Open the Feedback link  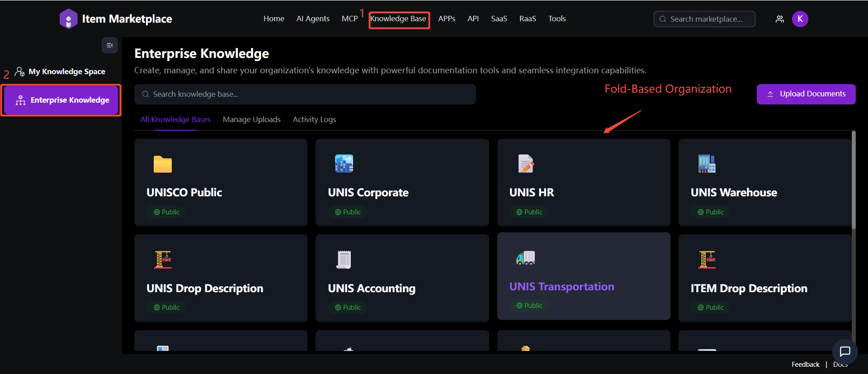[805, 365]
